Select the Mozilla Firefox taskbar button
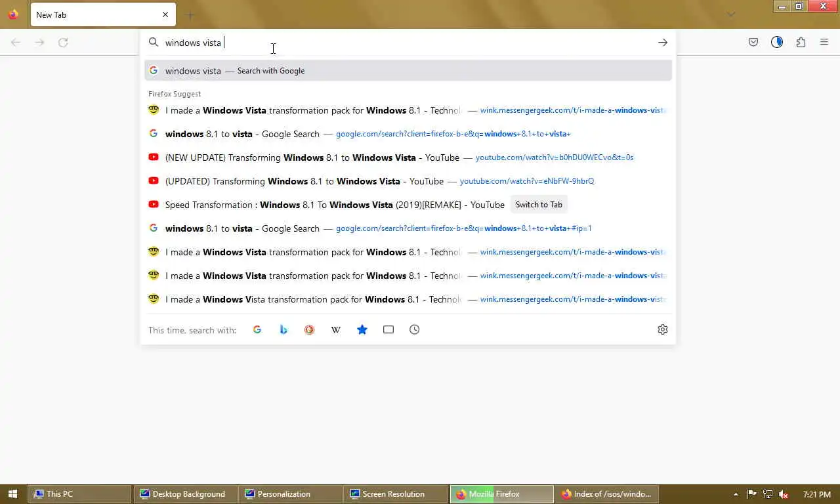 pos(502,494)
